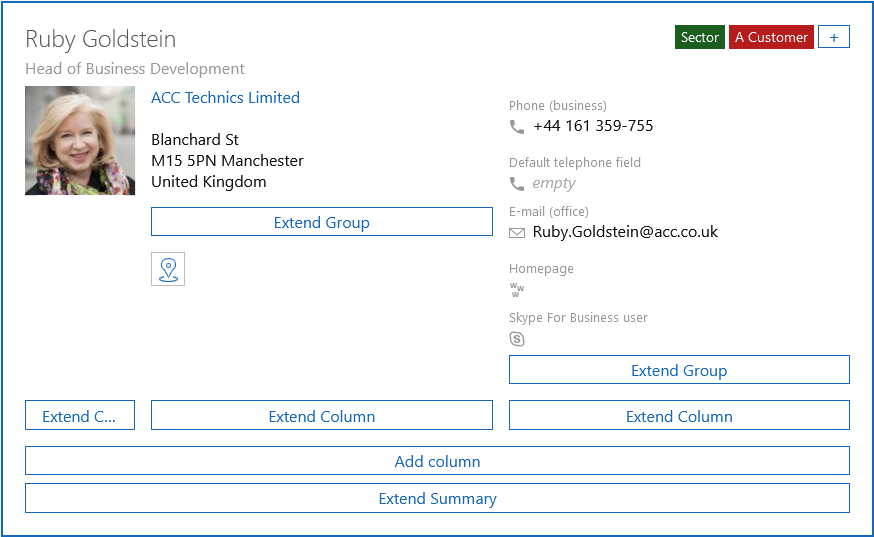
Task: Click the envelope icon beside the email address
Action: (517, 233)
